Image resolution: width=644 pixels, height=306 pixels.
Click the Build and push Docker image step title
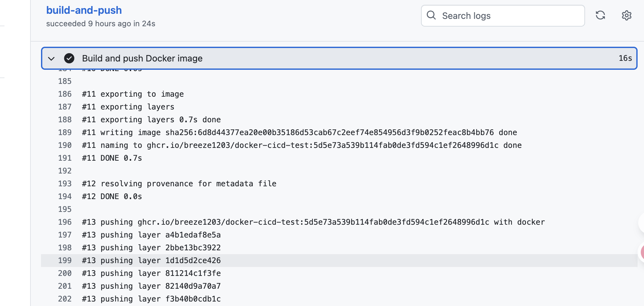pos(142,58)
